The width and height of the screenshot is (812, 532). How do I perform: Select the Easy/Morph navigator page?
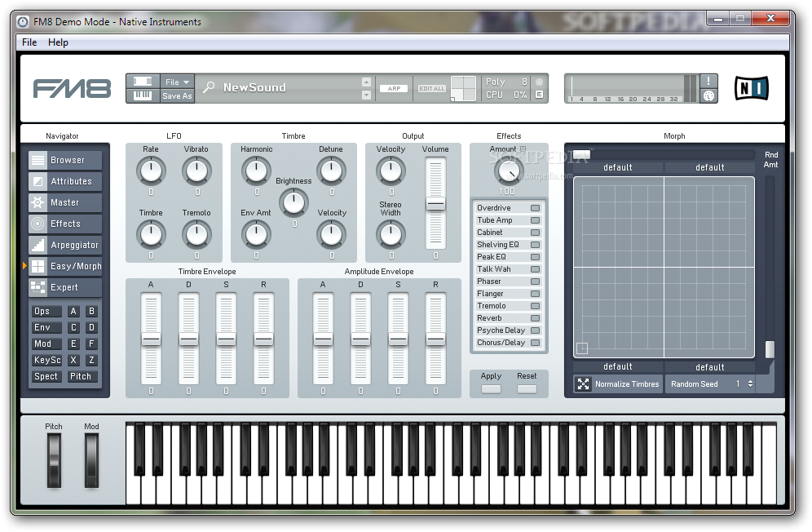pyautogui.click(x=65, y=267)
